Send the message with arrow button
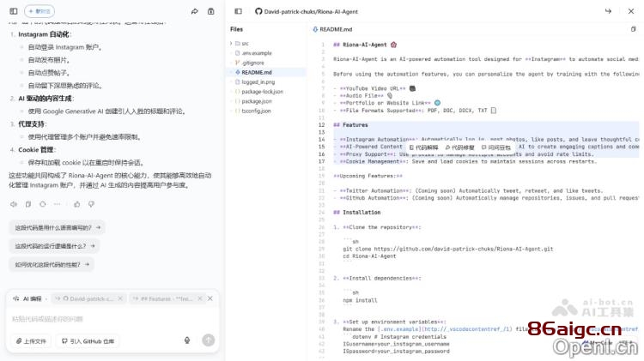 point(209,340)
